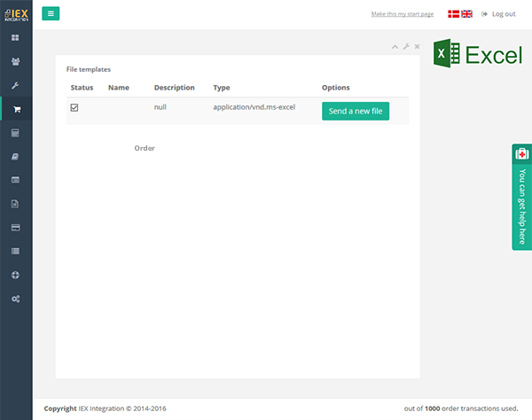The width and height of the screenshot is (532, 420).
Task: Log out of the account
Action: tap(498, 14)
